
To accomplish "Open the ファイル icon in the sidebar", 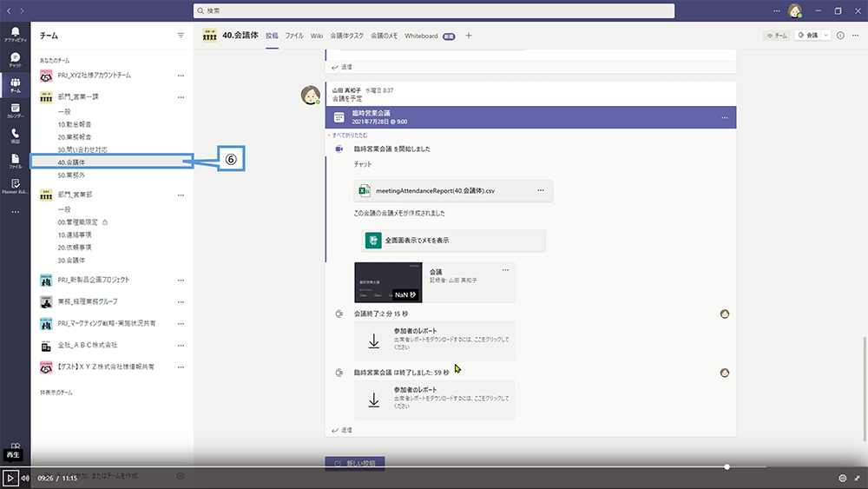I will [x=15, y=162].
